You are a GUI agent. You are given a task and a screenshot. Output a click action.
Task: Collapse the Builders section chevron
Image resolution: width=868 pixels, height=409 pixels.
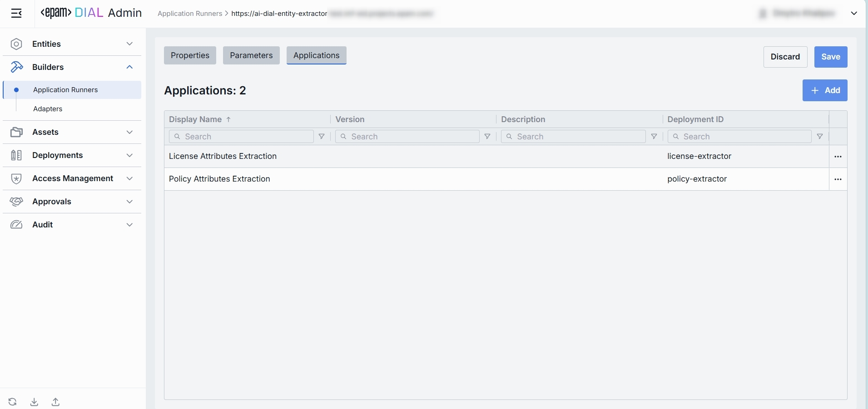click(129, 67)
